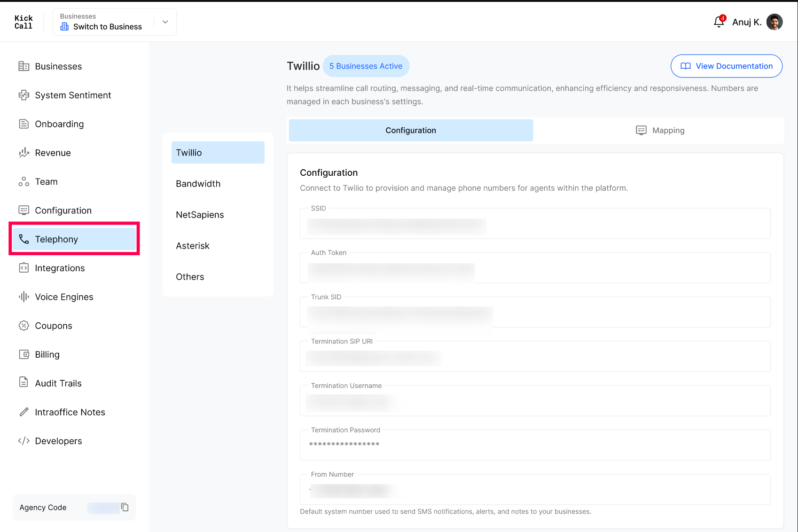Screen dimensions: 798x532
Task: Click into the Auth Token field
Action: [x=535, y=268]
